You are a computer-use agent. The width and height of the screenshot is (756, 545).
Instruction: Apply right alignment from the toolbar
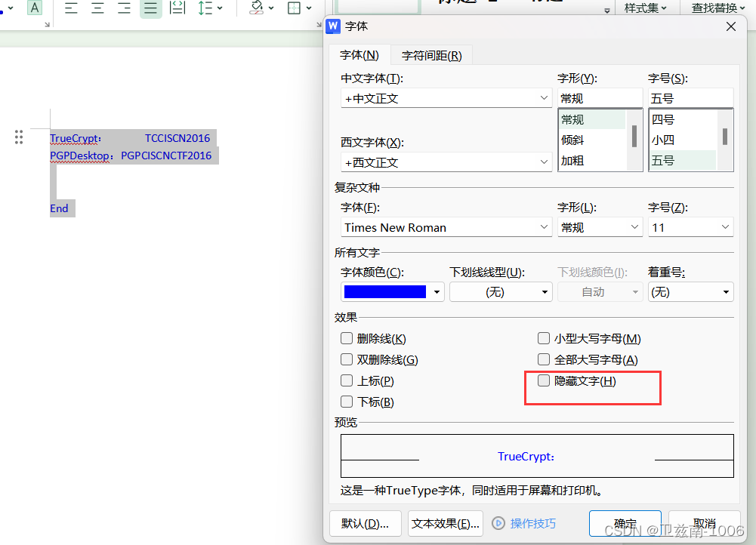[x=125, y=8]
